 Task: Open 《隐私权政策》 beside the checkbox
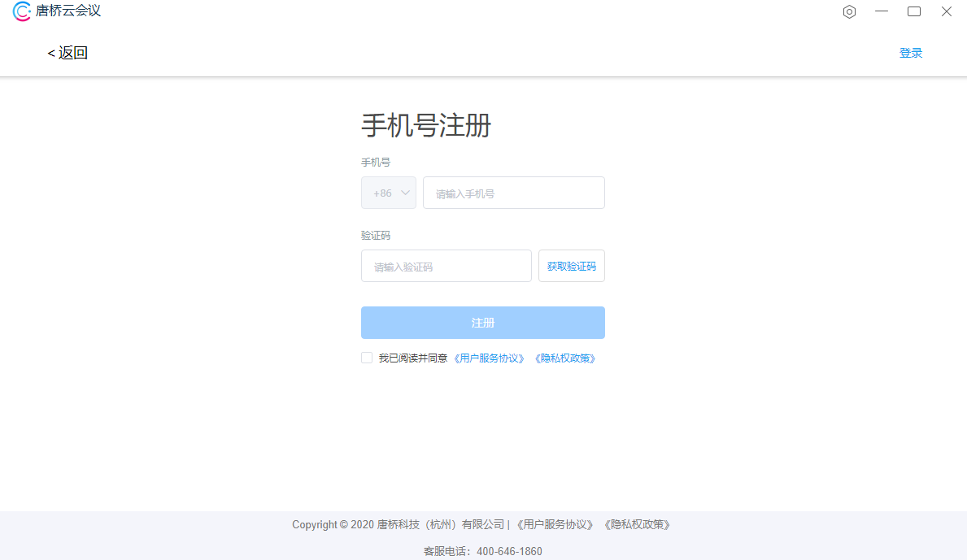pyautogui.click(x=565, y=358)
